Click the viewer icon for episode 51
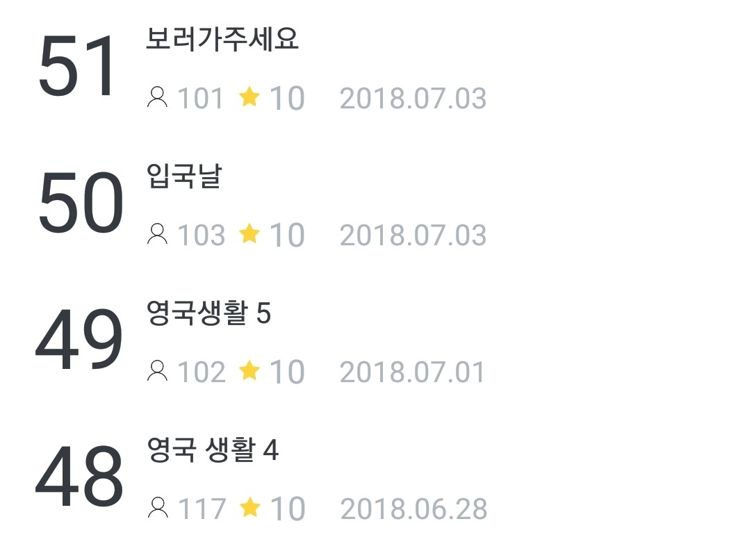 click(x=158, y=97)
